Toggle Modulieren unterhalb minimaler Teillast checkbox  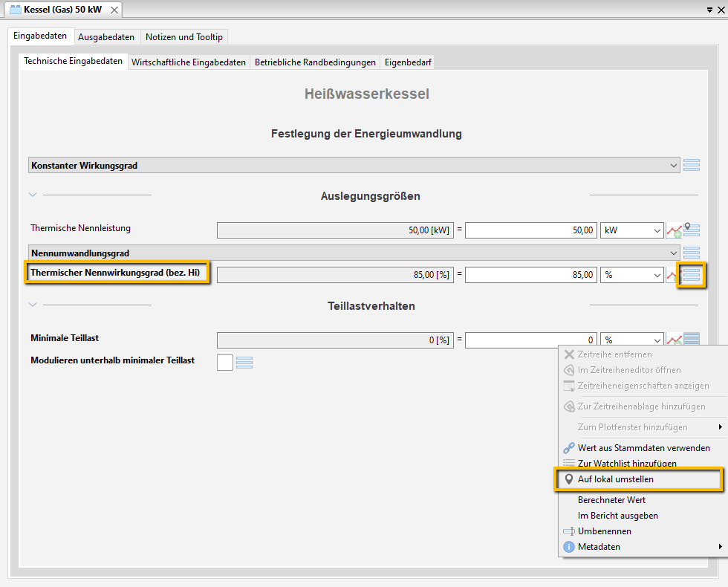click(225, 363)
